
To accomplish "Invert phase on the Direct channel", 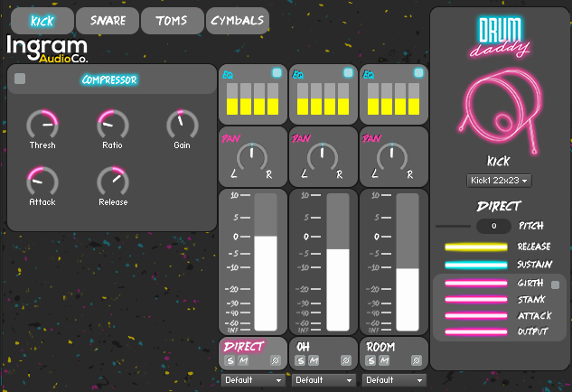I will click(x=276, y=360).
